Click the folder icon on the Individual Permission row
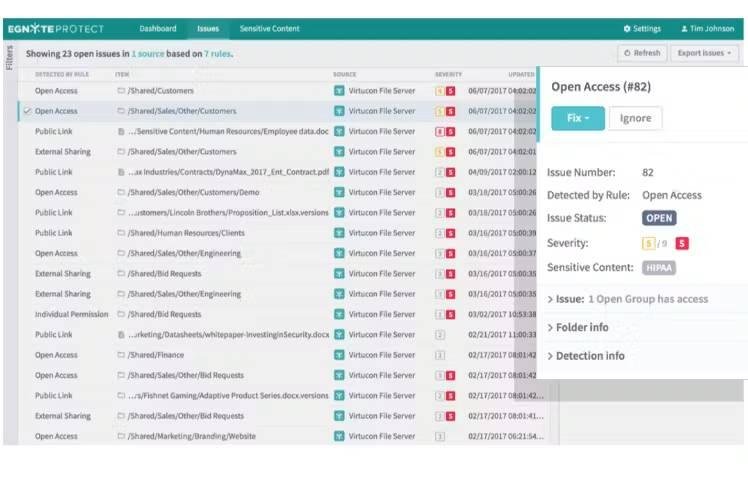Screen dimensions: 748x483 121,314
